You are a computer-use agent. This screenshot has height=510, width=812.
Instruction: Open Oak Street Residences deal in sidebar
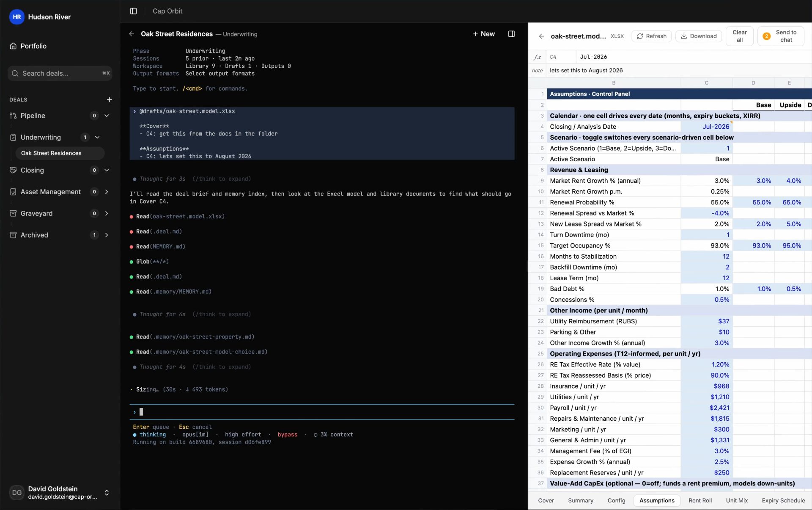click(x=60, y=153)
